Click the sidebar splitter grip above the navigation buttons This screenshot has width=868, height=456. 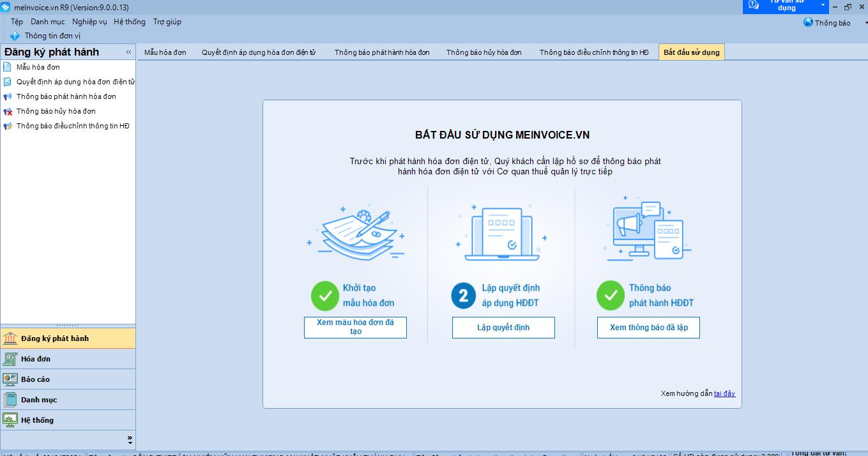point(68,326)
